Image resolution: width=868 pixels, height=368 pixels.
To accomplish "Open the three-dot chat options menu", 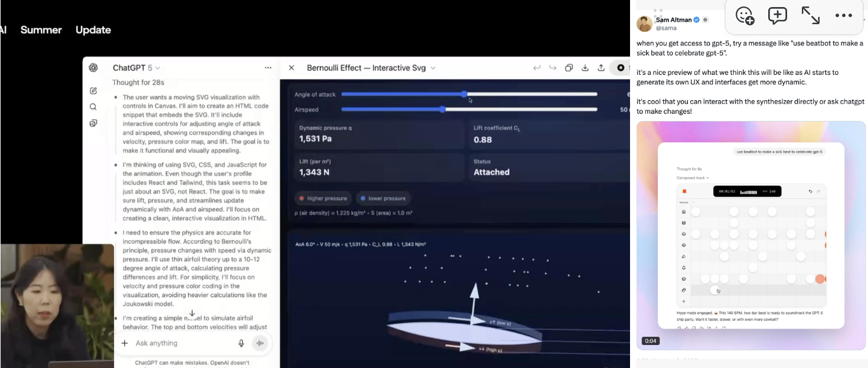I will coord(268,68).
